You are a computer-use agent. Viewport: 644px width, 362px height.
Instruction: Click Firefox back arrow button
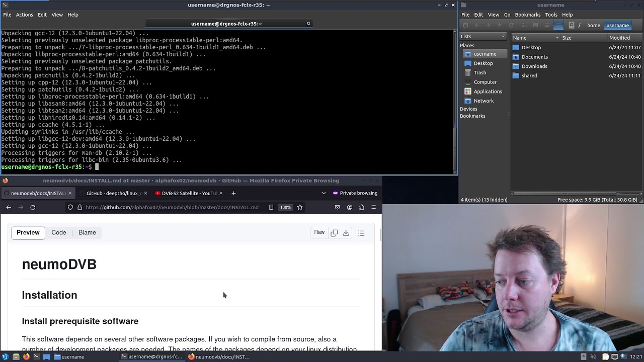(9, 207)
